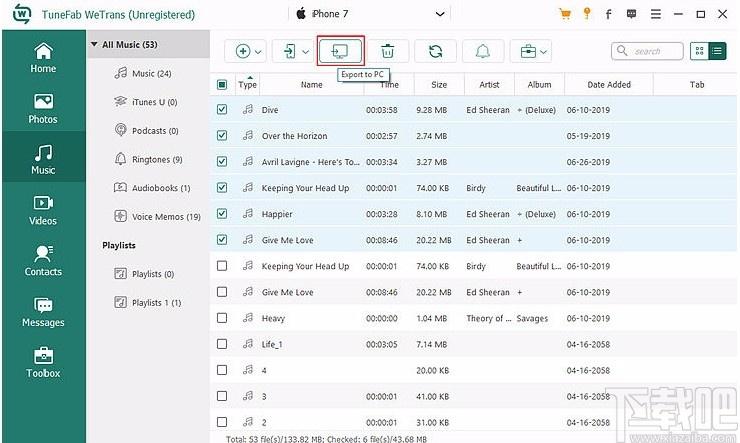Open the Toolbox section
740x443 pixels.
pos(43,363)
